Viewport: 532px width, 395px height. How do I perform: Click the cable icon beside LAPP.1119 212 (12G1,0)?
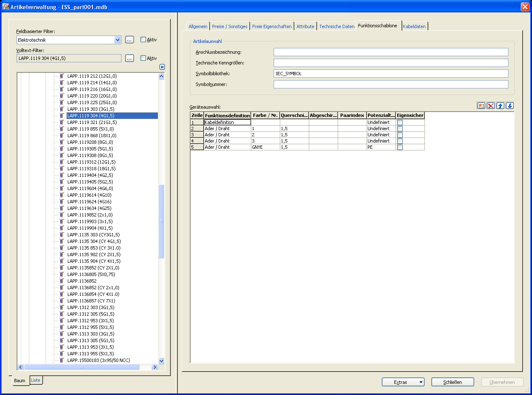point(62,76)
